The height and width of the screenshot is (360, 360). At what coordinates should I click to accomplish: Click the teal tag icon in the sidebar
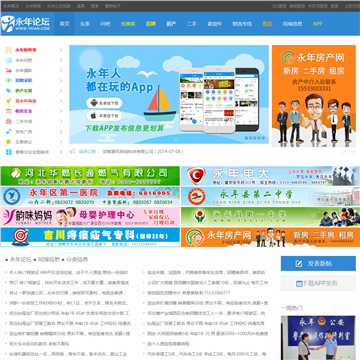coord(8,91)
